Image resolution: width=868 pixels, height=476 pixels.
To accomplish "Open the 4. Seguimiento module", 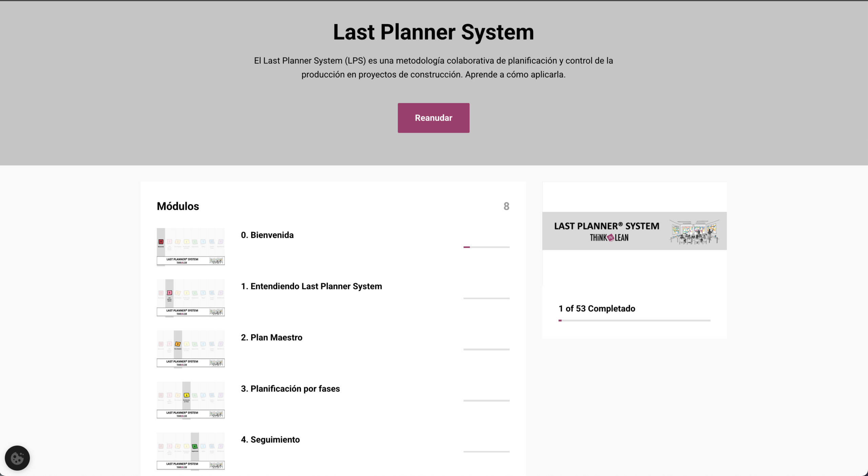I will coord(270,440).
